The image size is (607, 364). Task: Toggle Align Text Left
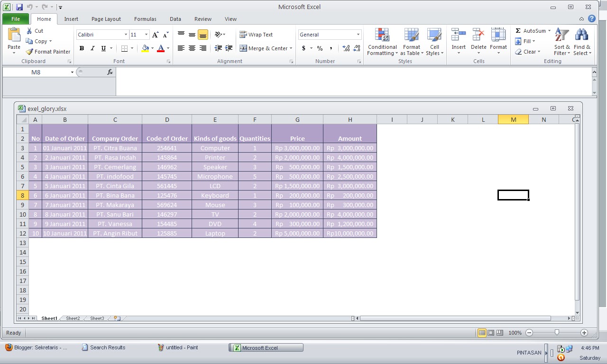pos(181,48)
